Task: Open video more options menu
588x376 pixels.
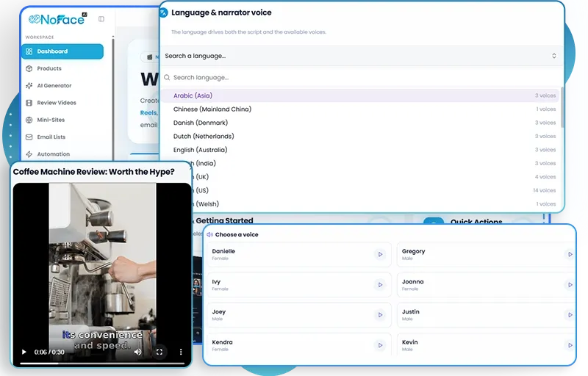Action: point(181,352)
